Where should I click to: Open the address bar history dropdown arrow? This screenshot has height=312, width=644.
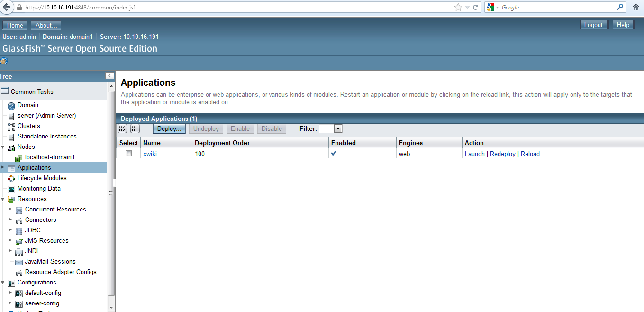click(x=467, y=7)
